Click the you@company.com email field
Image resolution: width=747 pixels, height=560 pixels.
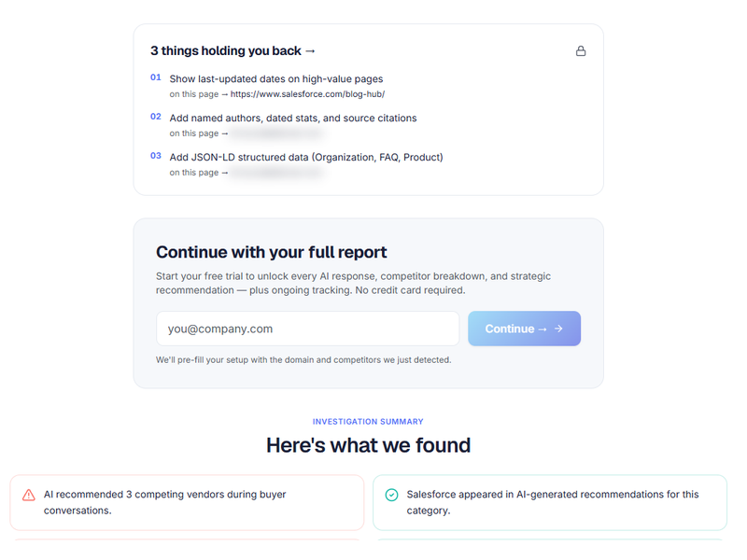click(308, 329)
